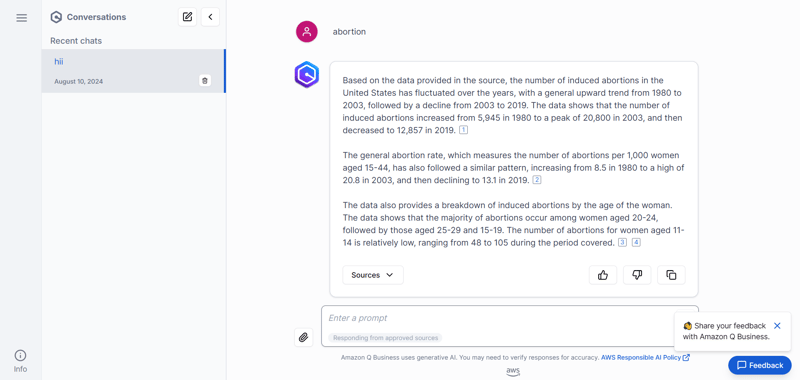The height and width of the screenshot is (380, 800).
Task: Click the Amazon Q assistant avatar icon
Action: pyautogui.click(x=307, y=75)
